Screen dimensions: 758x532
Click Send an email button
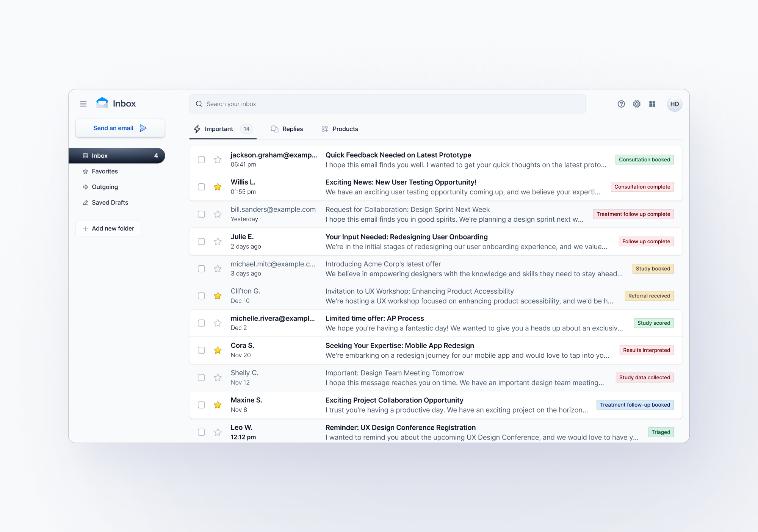pos(120,128)
